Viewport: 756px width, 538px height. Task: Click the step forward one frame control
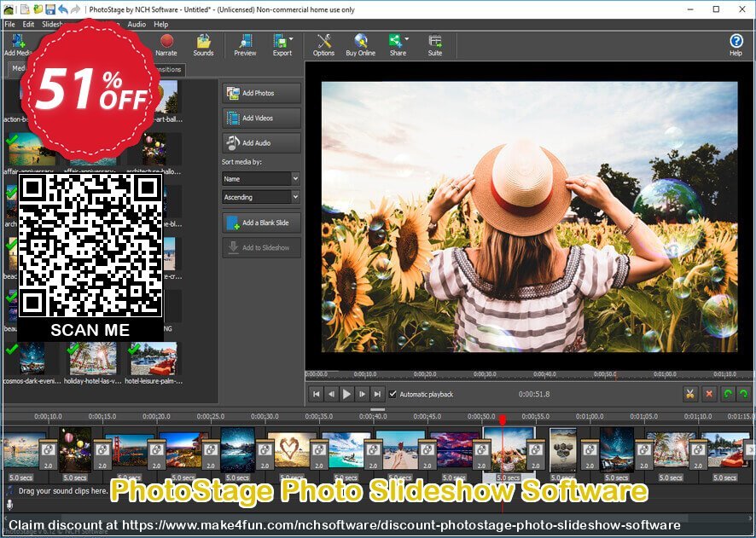tap(362, 394)
